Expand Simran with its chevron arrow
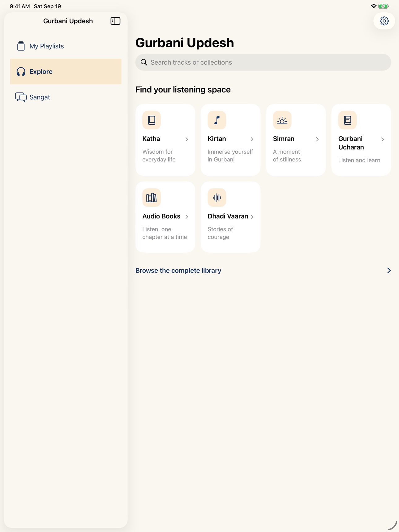The image size is (399, 532). coord(317,139)
